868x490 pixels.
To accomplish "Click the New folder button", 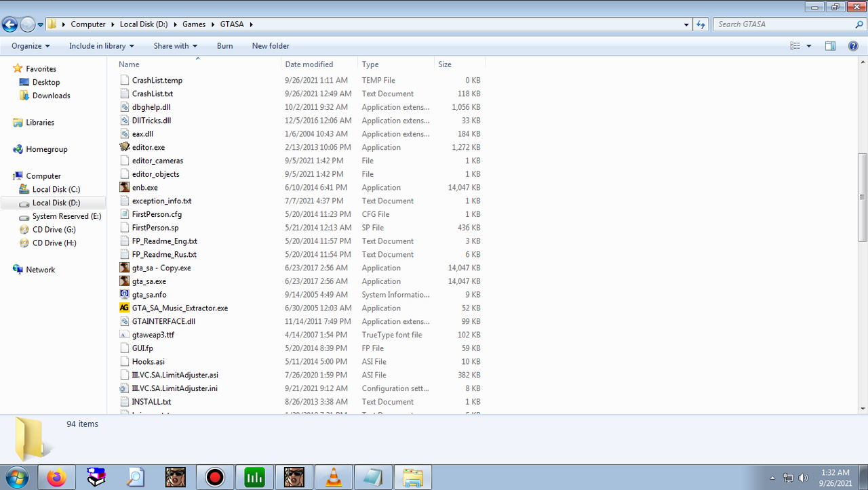I will (x=271, y=46).
